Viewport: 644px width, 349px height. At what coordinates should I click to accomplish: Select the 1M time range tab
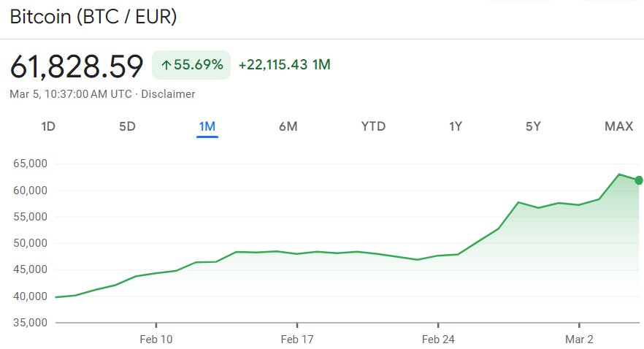tap(207, 126)
